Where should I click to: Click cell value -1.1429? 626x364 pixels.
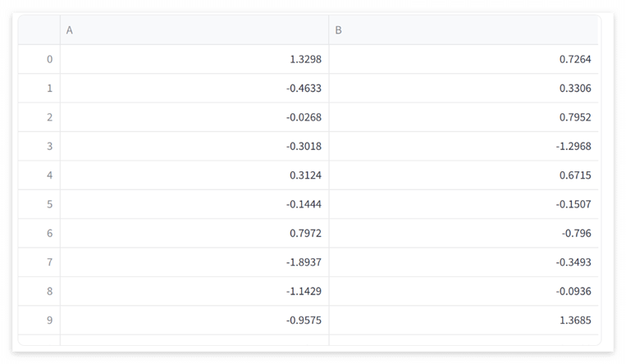tap(304, 291)
